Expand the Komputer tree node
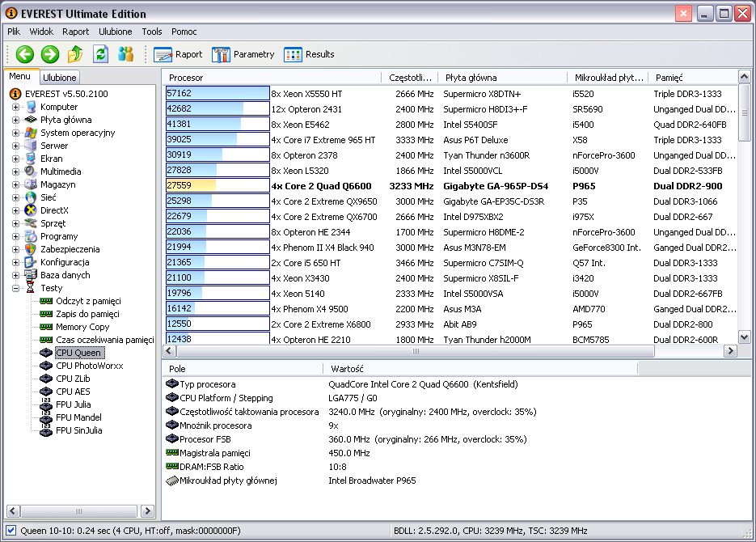The image size is (756, 542). [15, 107]
